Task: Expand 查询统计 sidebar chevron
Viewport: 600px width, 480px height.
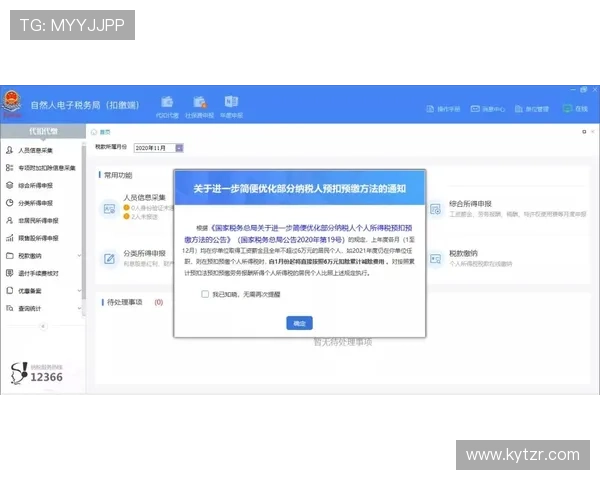Action: [x=79, y=308]
